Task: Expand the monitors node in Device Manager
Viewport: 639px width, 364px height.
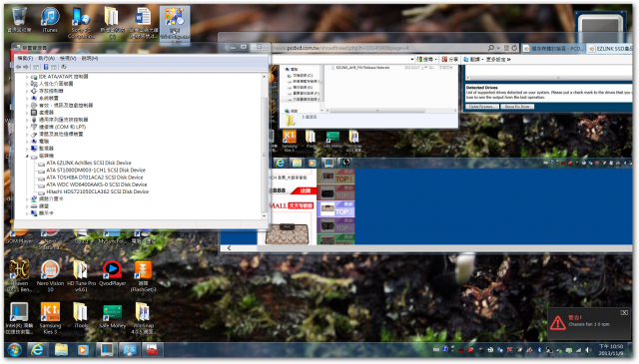Action: pos(27,149)
